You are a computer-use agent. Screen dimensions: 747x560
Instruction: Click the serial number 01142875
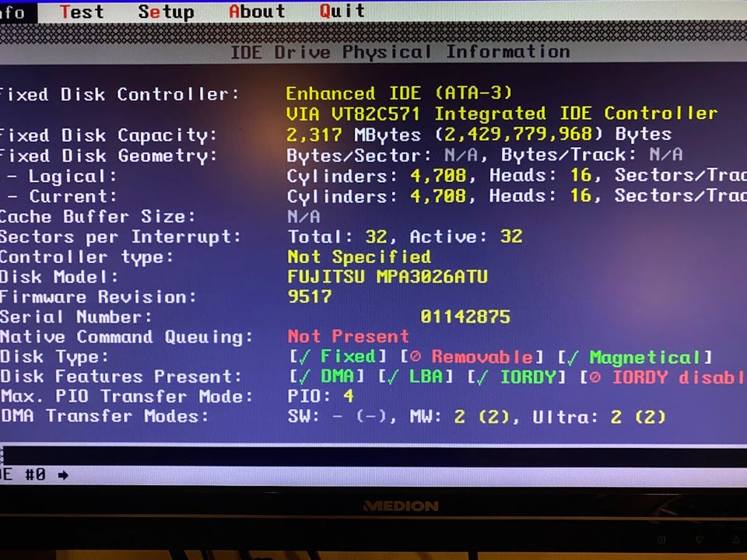pos(465,317)
